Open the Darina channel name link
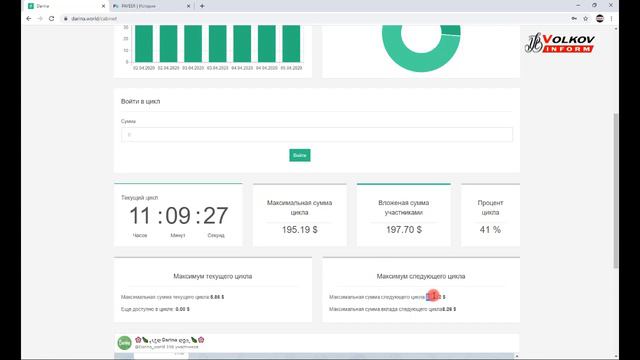 (x=170, y=340)
